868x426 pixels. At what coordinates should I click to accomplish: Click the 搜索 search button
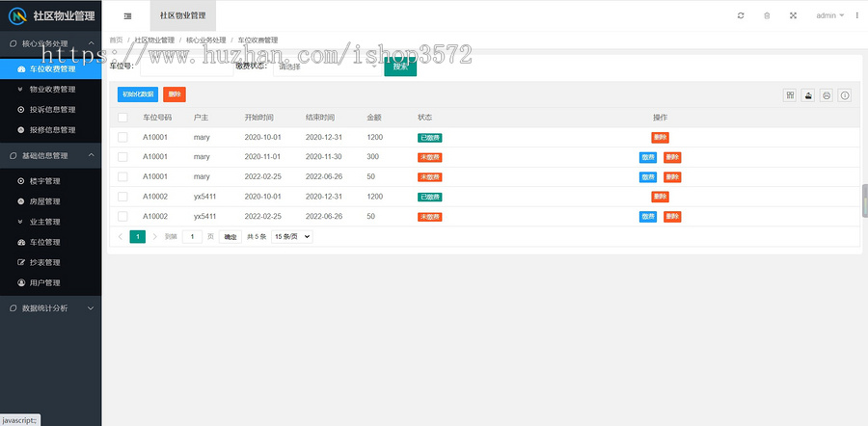pyautogui.click(x=400, y=67)
